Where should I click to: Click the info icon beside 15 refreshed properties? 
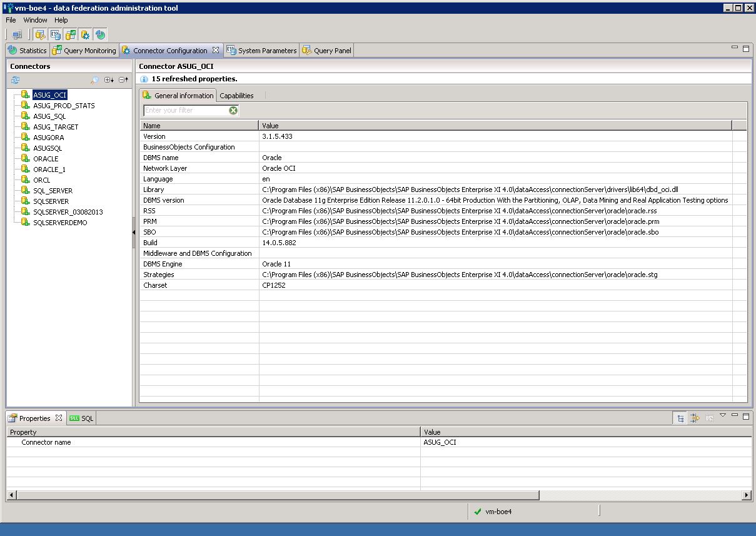coord(144,79)
